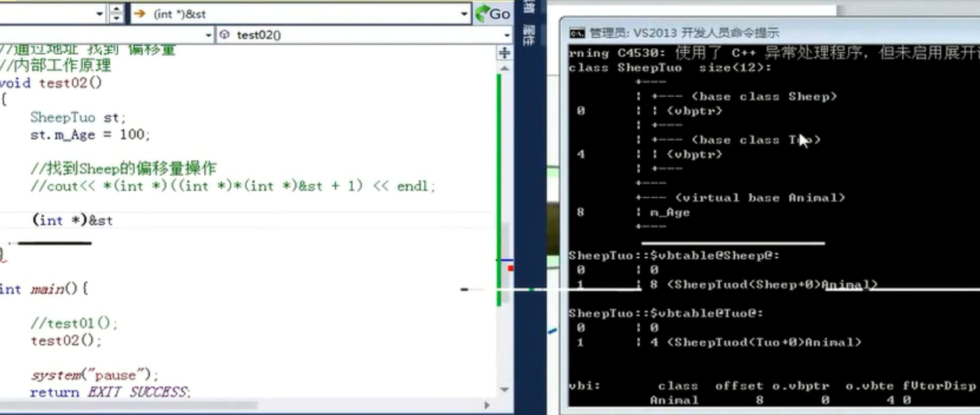The height and width of the screenshot is (415, 980).
Task: Click the "//找到Sheep的偏移量操作" comment
Action: tap(123, 168)
